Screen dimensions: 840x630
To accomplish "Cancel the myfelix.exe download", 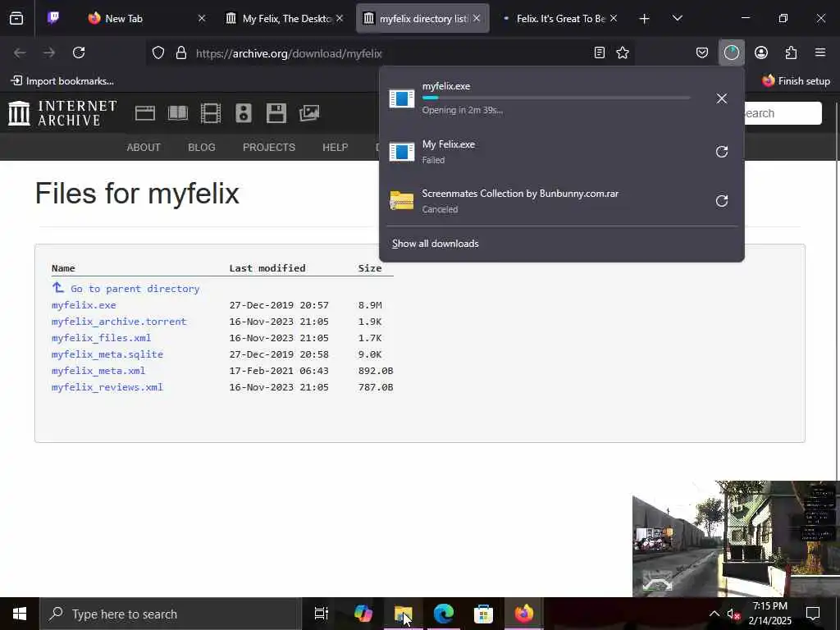I will (722, 98).
